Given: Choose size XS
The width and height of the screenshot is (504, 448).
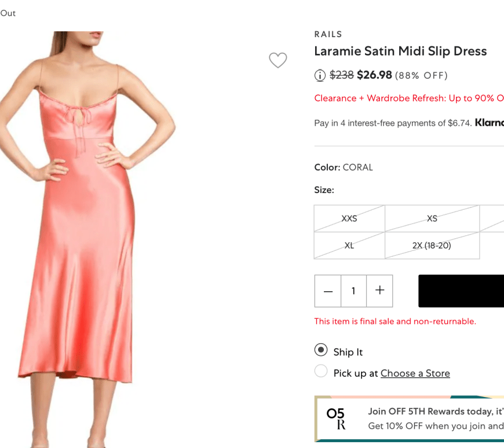Looking at the screenshot, I should tap(432, 218).
